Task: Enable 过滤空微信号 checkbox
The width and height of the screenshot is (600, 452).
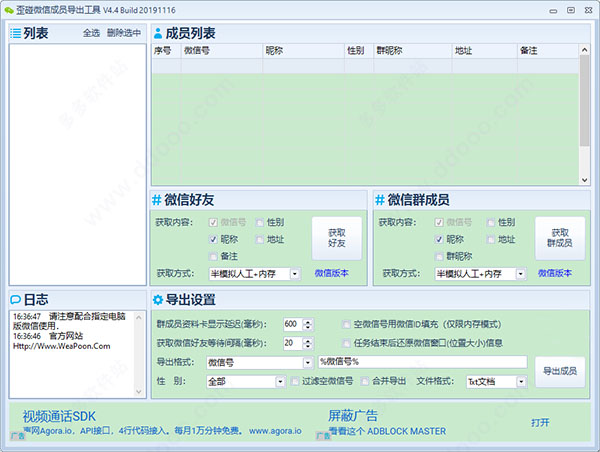Action: pos(295,381)
